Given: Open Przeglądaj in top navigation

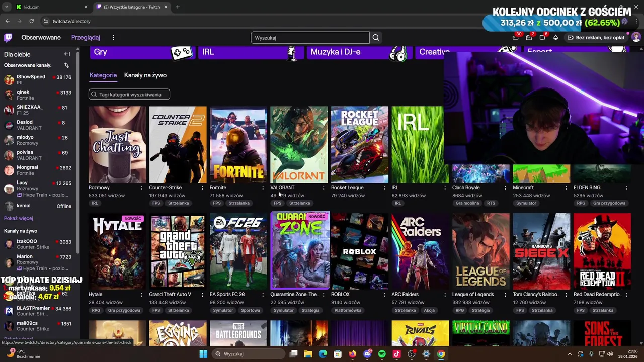Looking at the screenshot, I should pyautogui.click(x=86, y=38).
